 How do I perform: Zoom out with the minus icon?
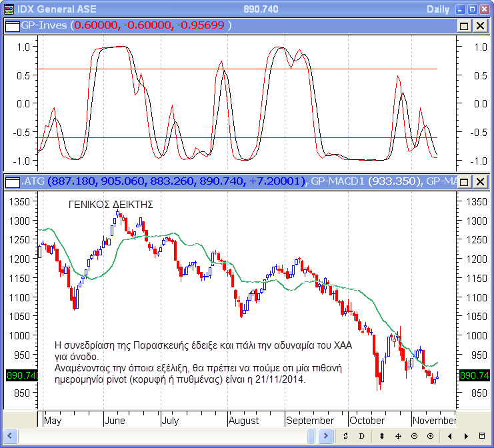pyautogui.click(x=414, y=436)
